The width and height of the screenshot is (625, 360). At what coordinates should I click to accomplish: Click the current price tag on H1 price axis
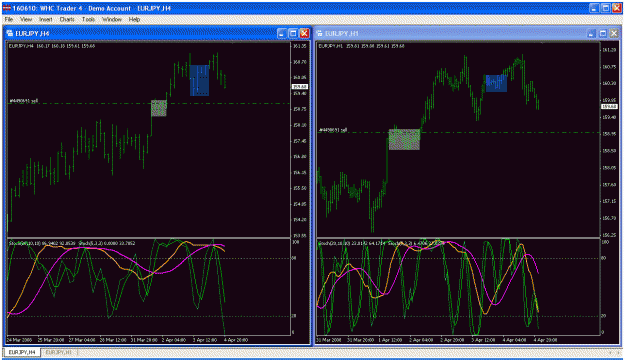[x=609, y=106]
